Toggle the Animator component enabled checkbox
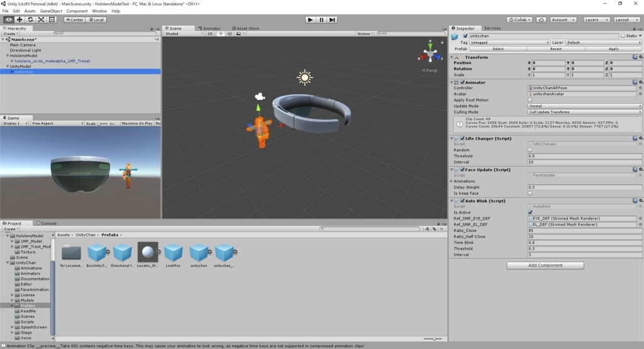The image size is (644, 349). [x=462, y=82]
